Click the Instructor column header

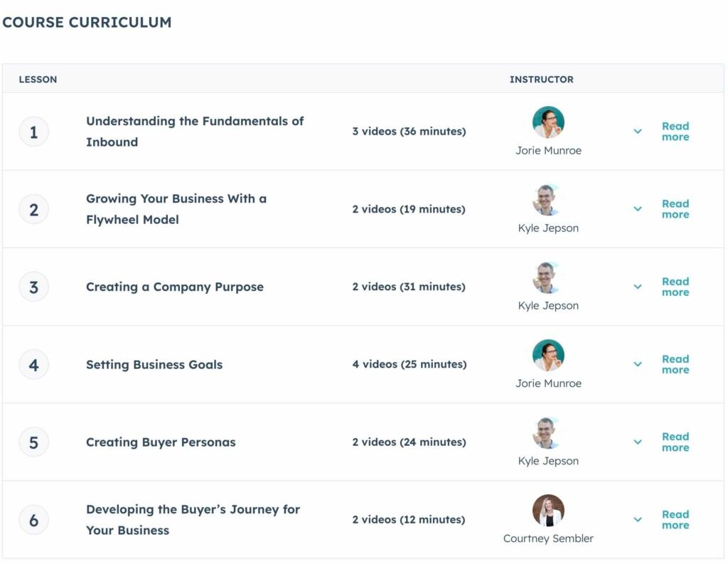[x=541, y=80]
